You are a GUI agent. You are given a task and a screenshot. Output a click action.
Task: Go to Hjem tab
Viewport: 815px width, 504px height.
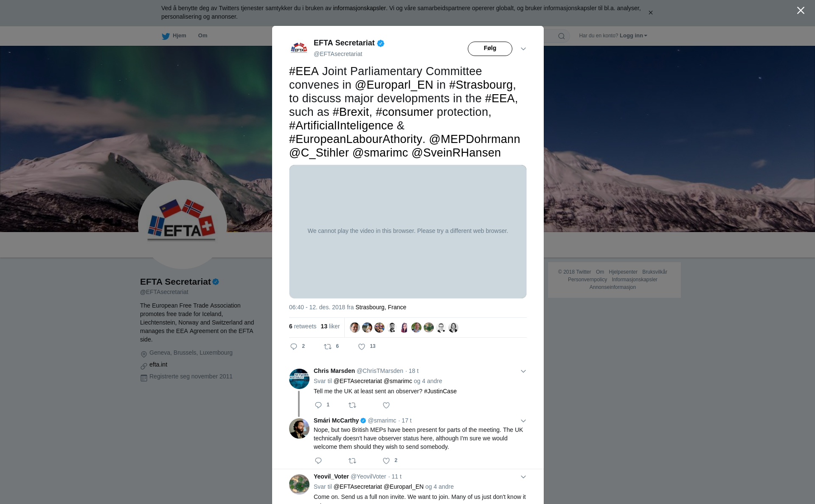pyautogui.click(x=174, y=36)
